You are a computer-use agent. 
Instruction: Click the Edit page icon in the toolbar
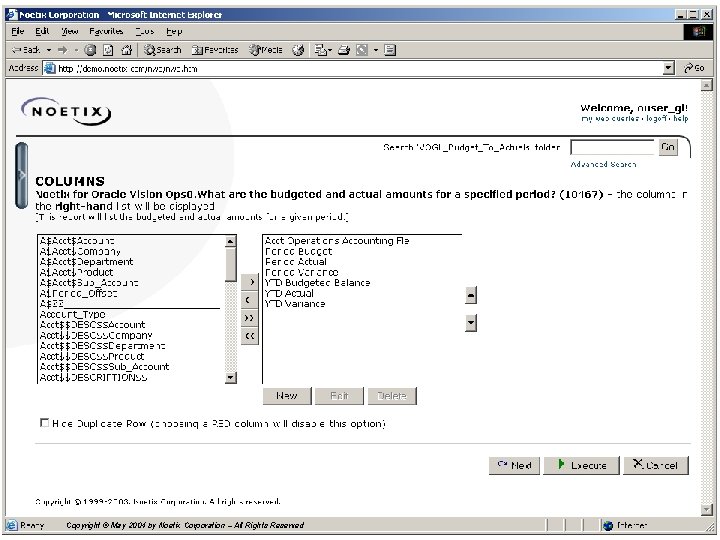tap(362, 50)
